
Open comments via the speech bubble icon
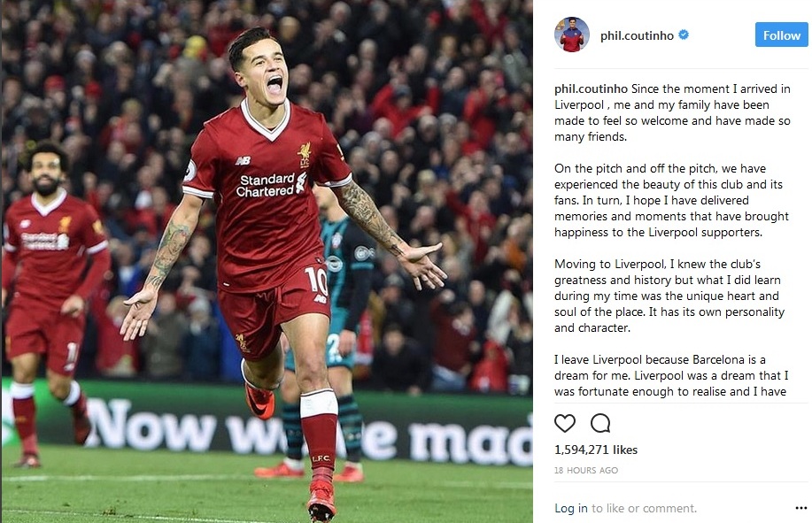(x=600, y=423)
